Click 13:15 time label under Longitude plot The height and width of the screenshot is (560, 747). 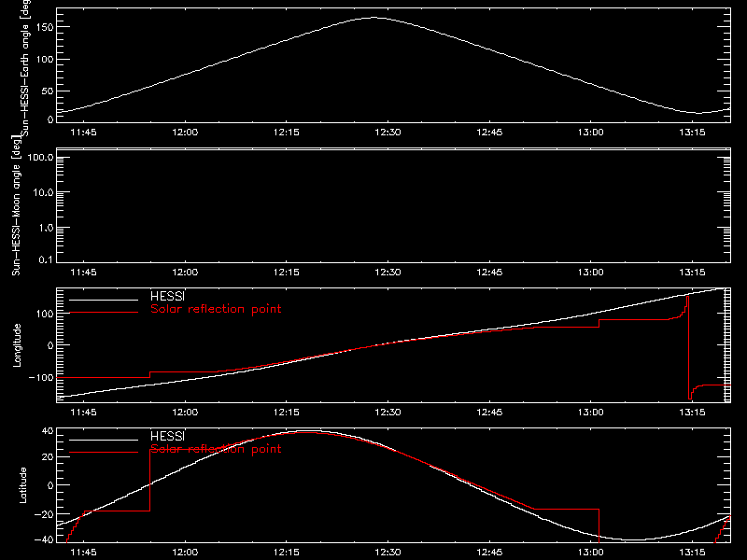pos(692,413)
